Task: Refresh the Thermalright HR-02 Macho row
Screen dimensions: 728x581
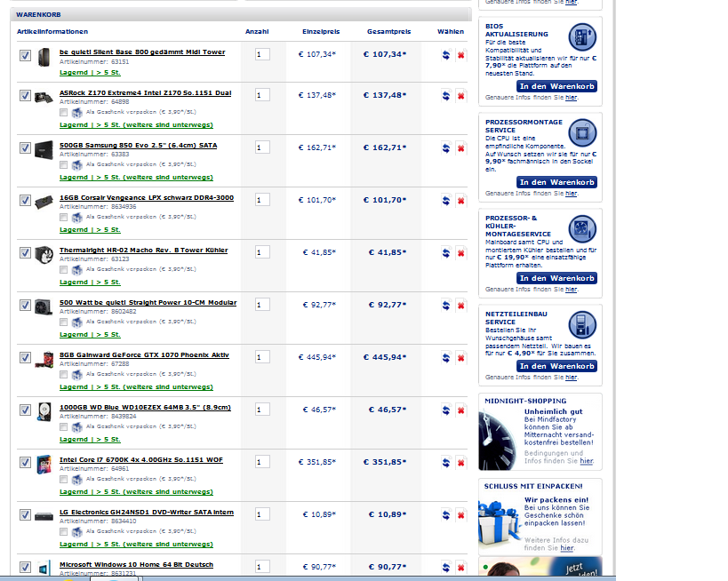Action: pos(445,253)
